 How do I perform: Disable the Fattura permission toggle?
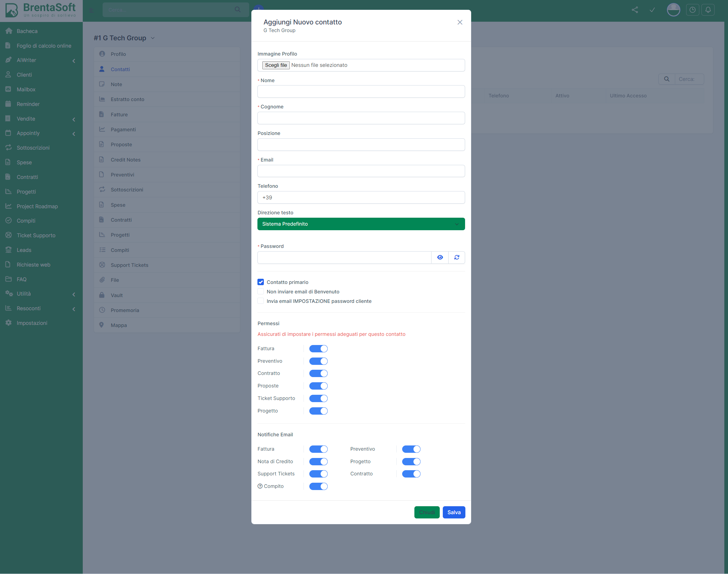tap(318, 349)
